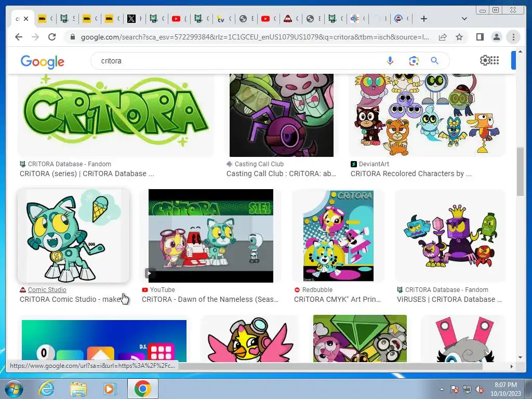The image size is (532, 399).
Task: Switch to the X (Twitter) tab
Action: pos(131,19)
